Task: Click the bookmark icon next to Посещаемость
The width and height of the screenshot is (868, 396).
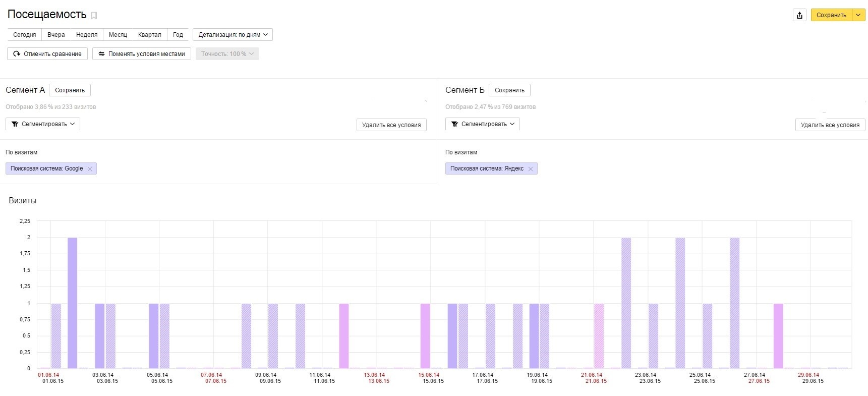Action: pyautogui.click(x=94, y=16)
